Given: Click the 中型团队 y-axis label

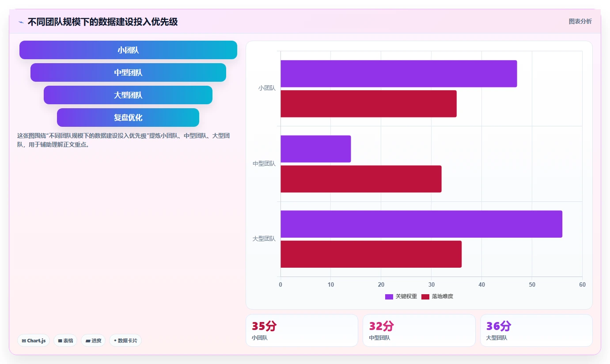Looking at the screenshot, I should coord(264,163).
